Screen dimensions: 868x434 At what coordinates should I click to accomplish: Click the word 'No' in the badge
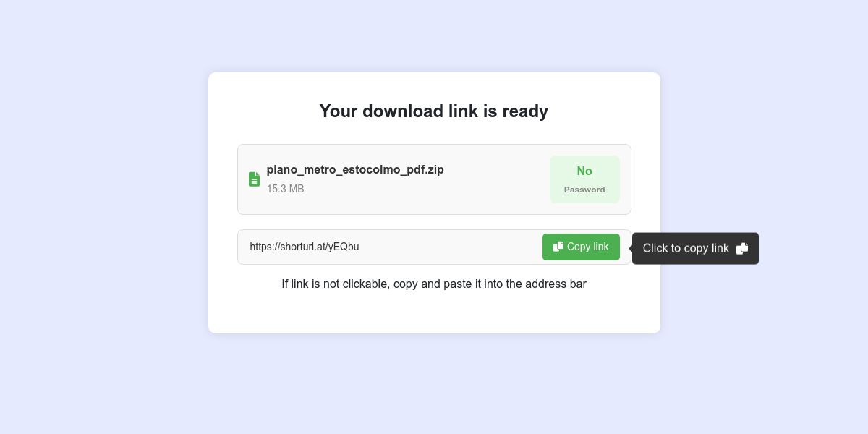[584, 171]
